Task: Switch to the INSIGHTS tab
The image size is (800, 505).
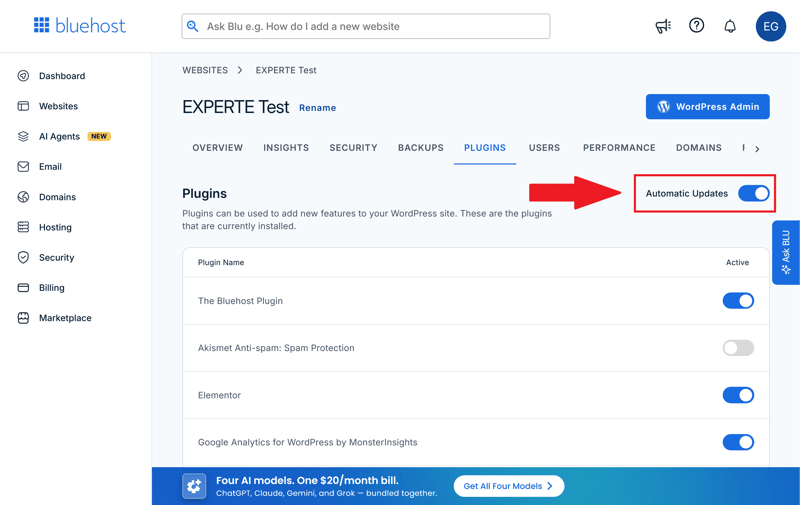Action: 286,148
